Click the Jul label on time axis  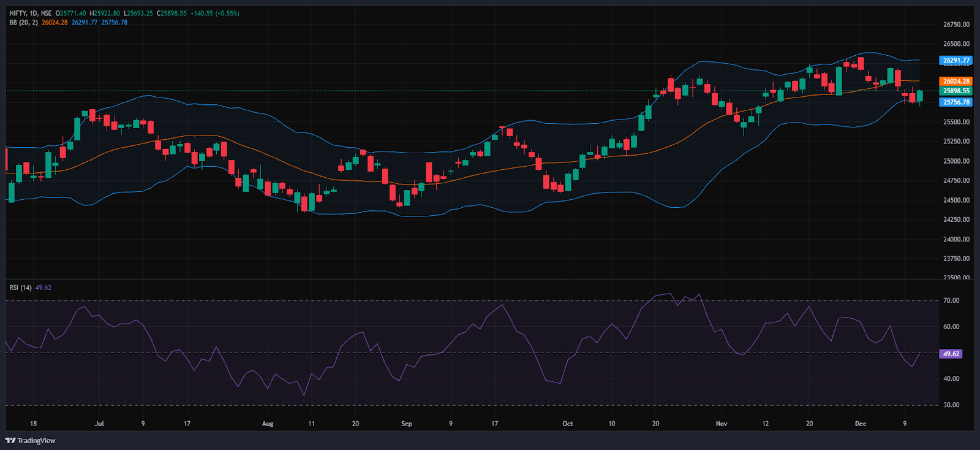(x=99, y=424)
